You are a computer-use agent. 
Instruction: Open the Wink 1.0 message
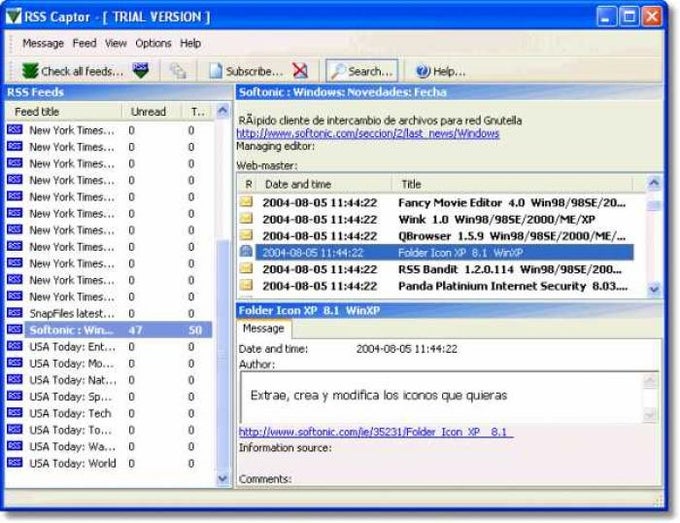[x=435, y=219]
